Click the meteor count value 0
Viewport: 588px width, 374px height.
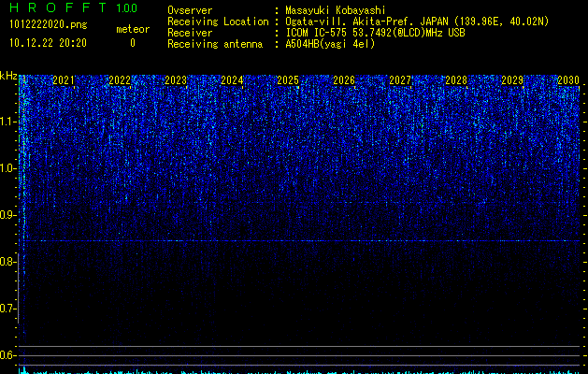[x=133, y=43]
